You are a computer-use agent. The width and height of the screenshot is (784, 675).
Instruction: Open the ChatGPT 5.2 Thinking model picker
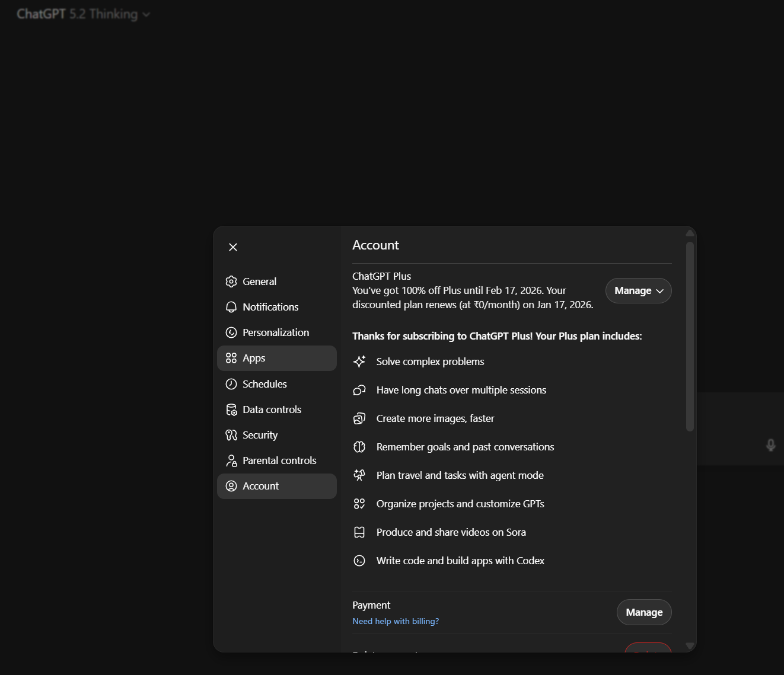pos(83,14)
